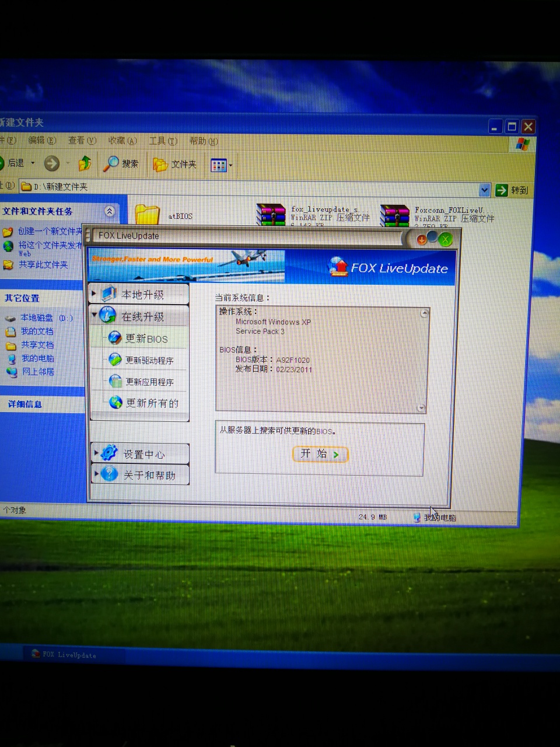
Task: Open the 搜索 search pane
Action: click(x=121, y=163)
